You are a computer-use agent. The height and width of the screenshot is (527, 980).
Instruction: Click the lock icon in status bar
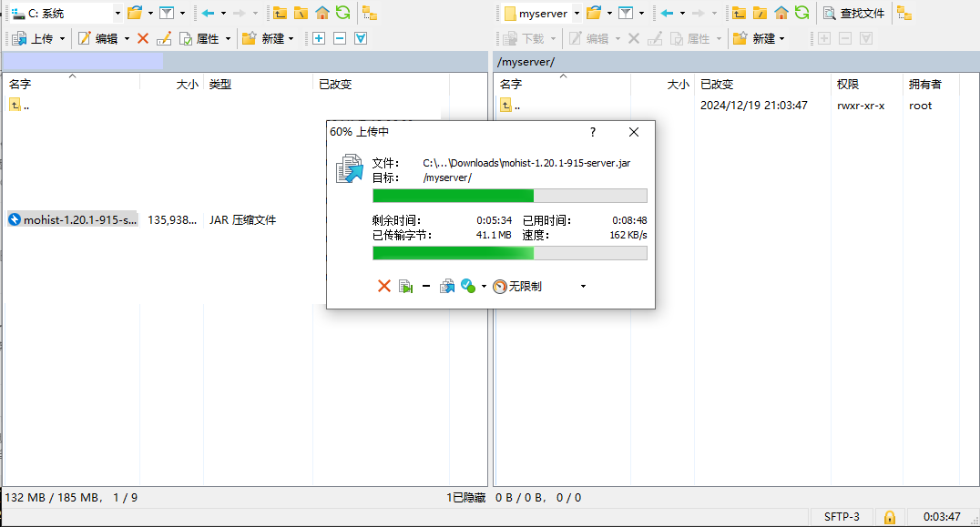pos(890,517)
